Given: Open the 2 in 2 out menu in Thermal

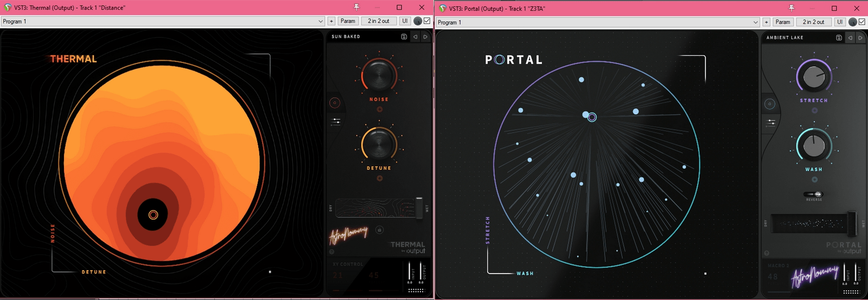Looking at the screenshot, I should [x=379, y=21].
